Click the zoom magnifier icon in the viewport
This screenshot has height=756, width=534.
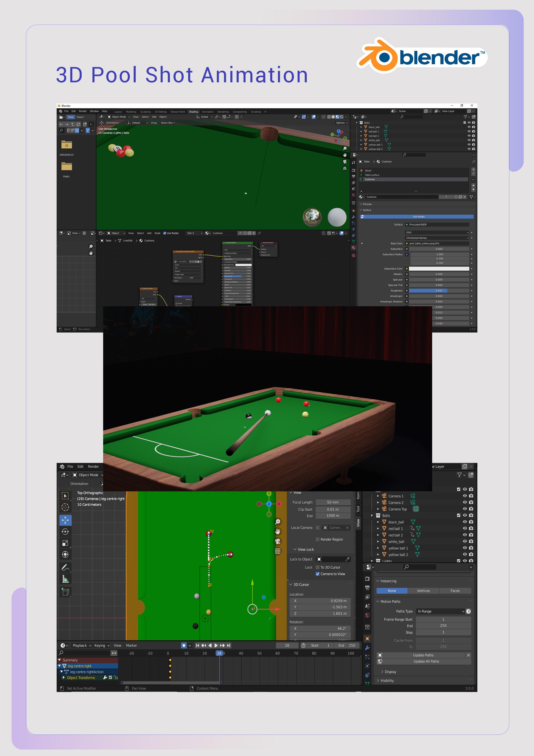coord(278,522)
